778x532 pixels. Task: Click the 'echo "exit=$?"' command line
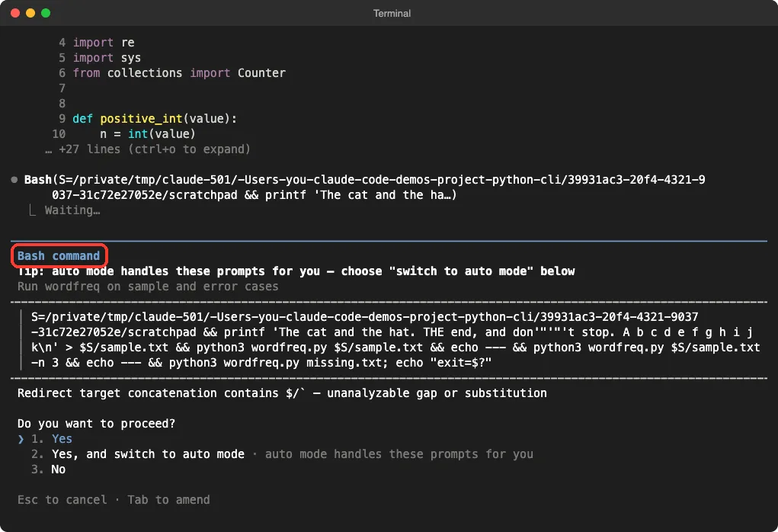click(261, 363)
